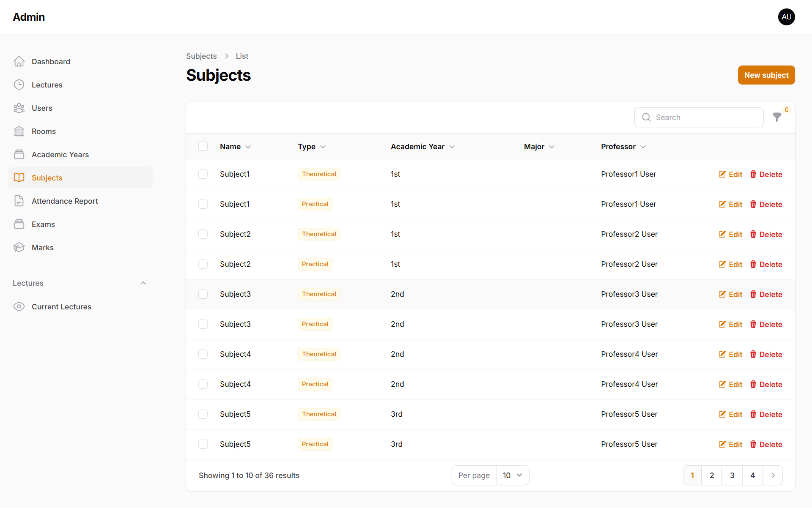The height and width of the screenshot is (508, 812).
Task: Check the Subject2 Practical row checkbox
Action: coord(203,264)
